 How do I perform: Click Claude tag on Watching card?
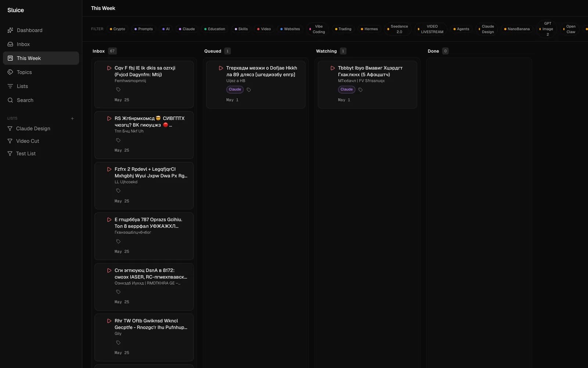click(347, 89)
